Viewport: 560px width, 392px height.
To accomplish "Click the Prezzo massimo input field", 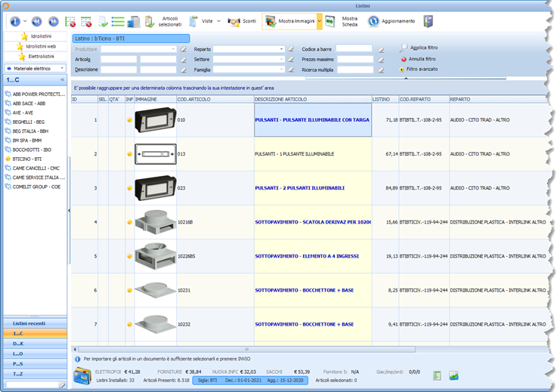I will pos(355,59).
